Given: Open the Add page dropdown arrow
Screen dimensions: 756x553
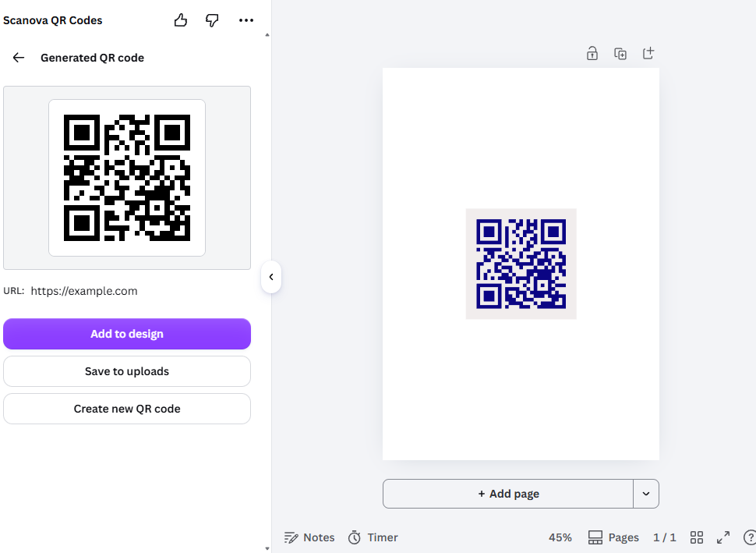Looking at the screenshot, I should [x=646, y=494].
